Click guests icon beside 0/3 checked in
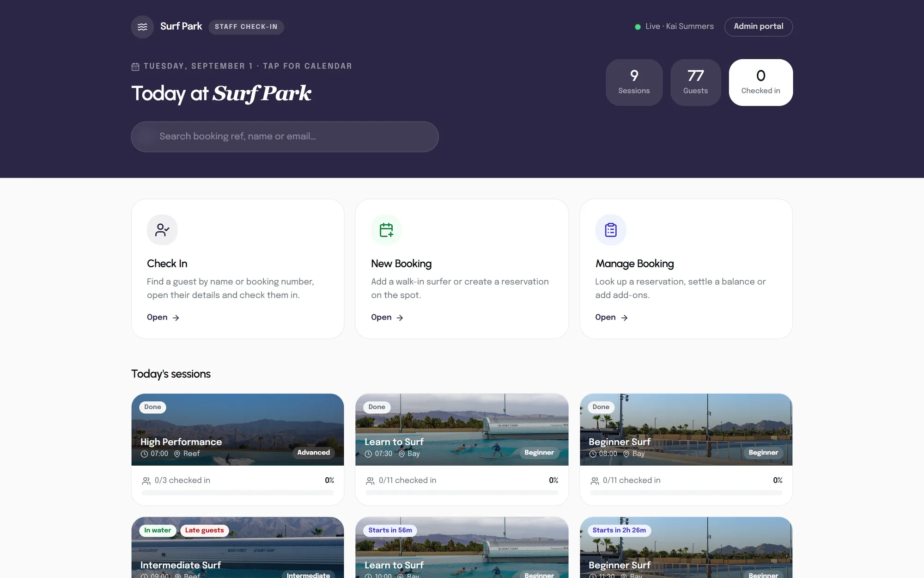This screenshot has height=578, width=924. (146, 481)
